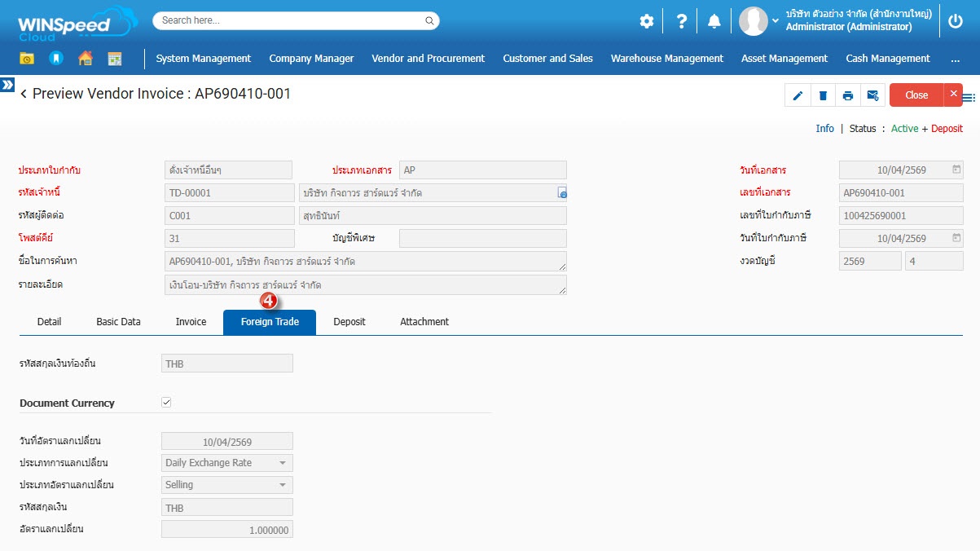Click the pencil edit icon
Viewport: 980px width, 551px height.
click(798, 95)
